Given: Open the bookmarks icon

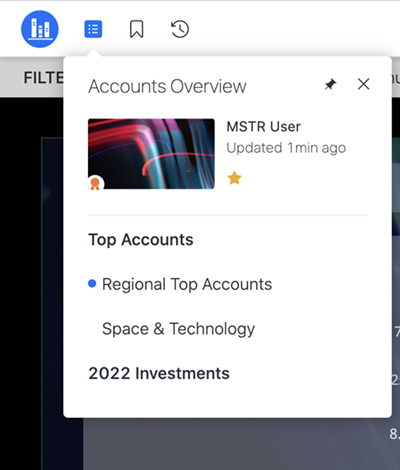Looking at the screenshot, I should (x=136, y=29).
